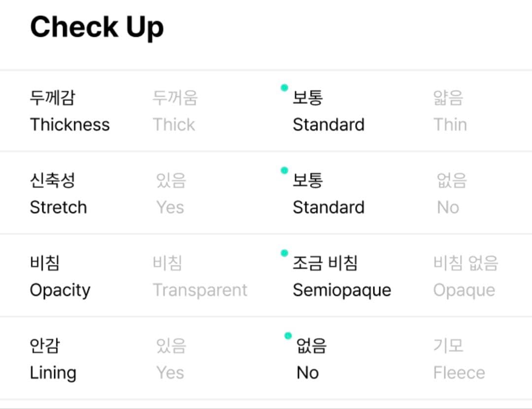Select Thin in the Thickness row
532x409 pixels.
[x=450, y=111]
